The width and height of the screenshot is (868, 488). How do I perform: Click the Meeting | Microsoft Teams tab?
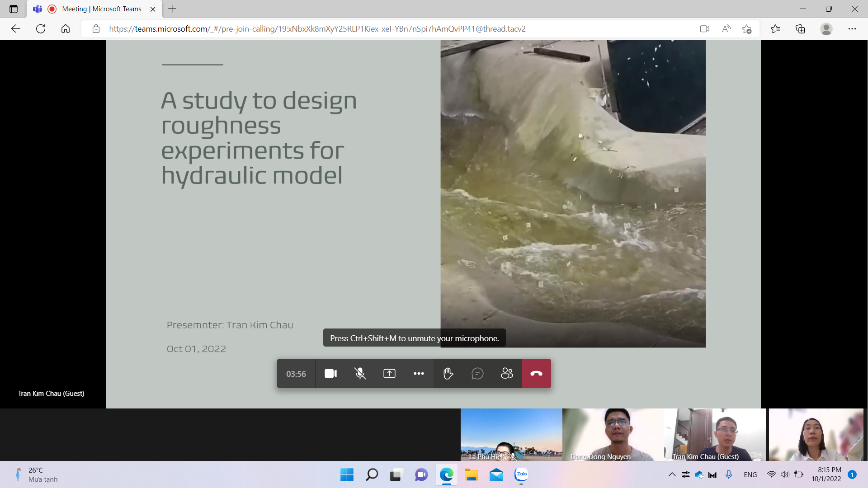[x=101, y=9]
